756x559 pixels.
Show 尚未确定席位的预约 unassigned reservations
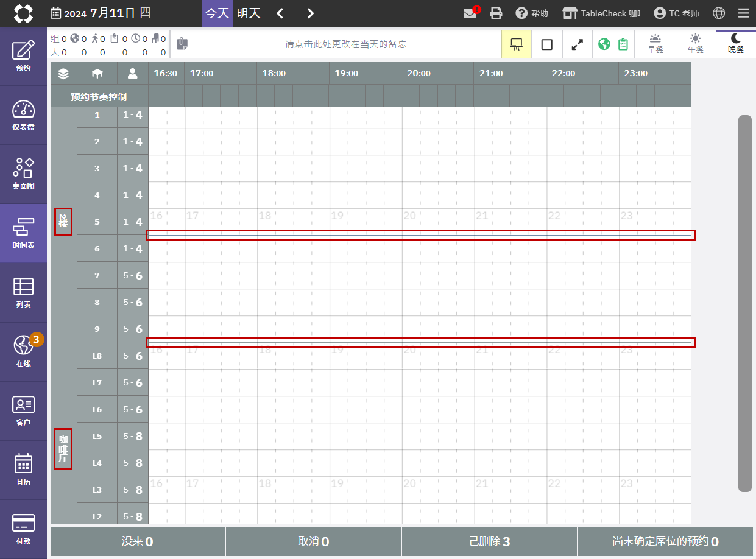[665, 541]
